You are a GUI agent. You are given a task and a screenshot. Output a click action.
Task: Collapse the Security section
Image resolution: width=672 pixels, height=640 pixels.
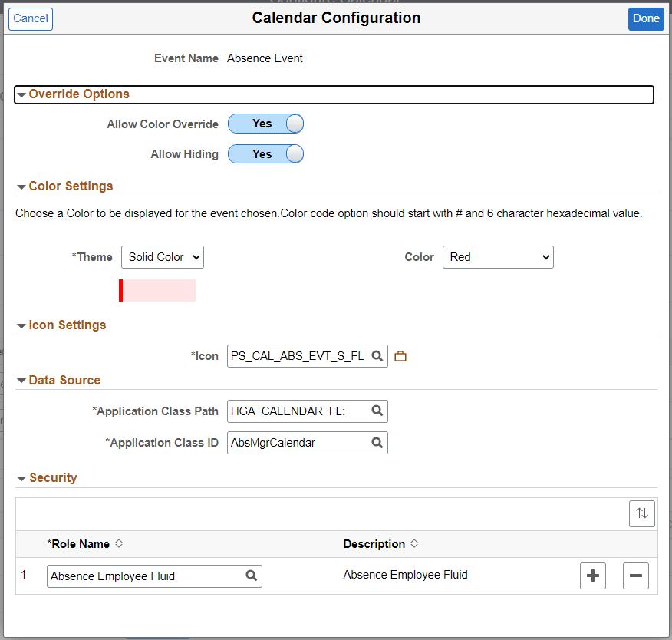pyautogui.click(x=21, y=477)
